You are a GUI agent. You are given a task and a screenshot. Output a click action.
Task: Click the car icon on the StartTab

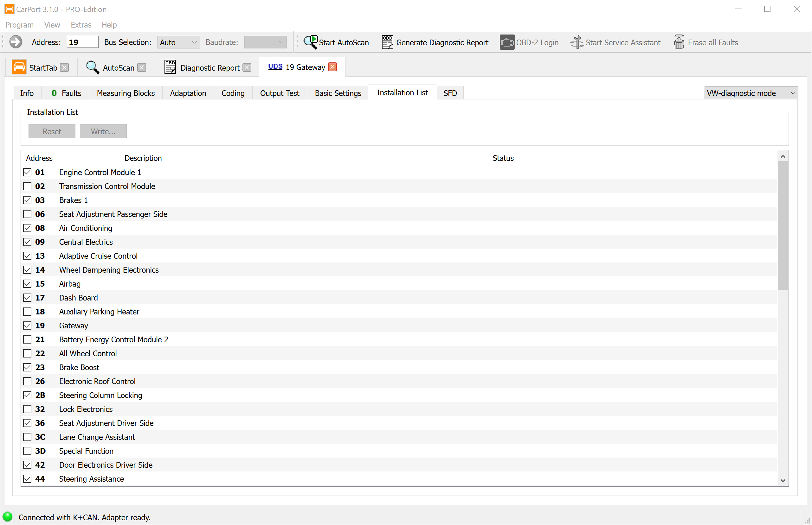(x=19, y=67)
